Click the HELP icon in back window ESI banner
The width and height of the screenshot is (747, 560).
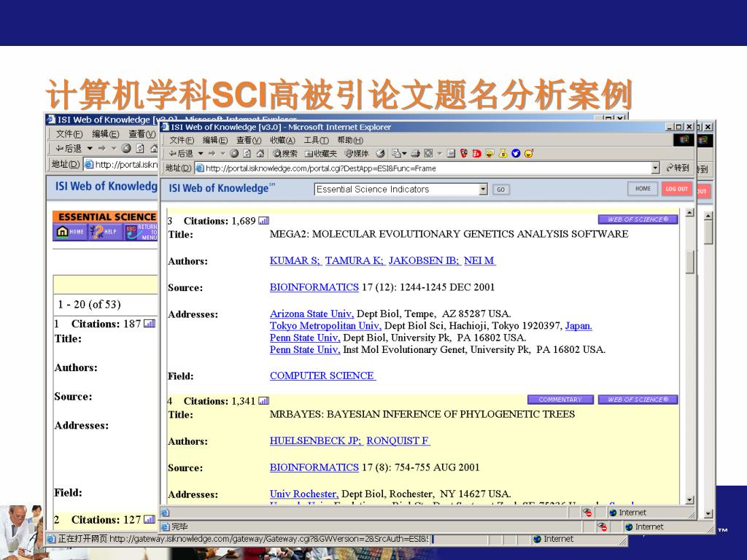tap(104, 232)
